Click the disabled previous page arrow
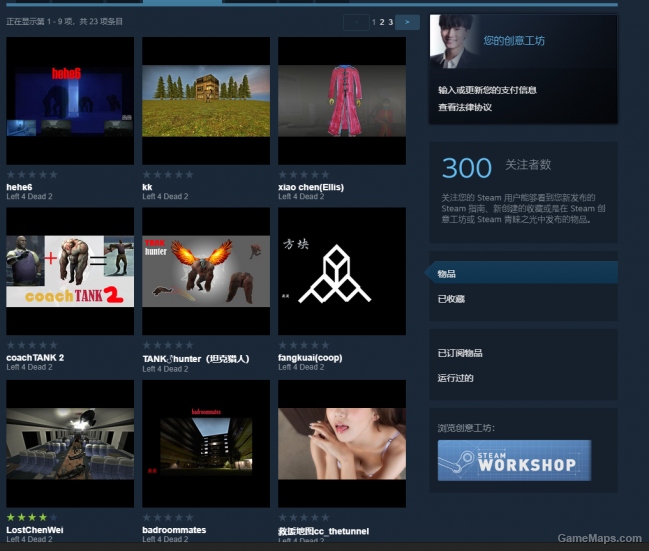 [356, 22]
